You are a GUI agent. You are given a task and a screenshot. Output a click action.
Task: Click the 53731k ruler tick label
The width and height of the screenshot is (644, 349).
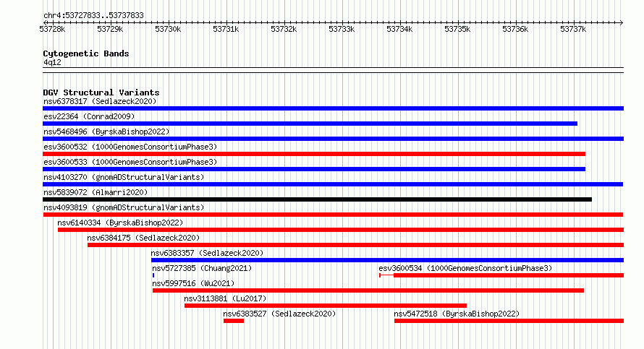tap(226, 29)
